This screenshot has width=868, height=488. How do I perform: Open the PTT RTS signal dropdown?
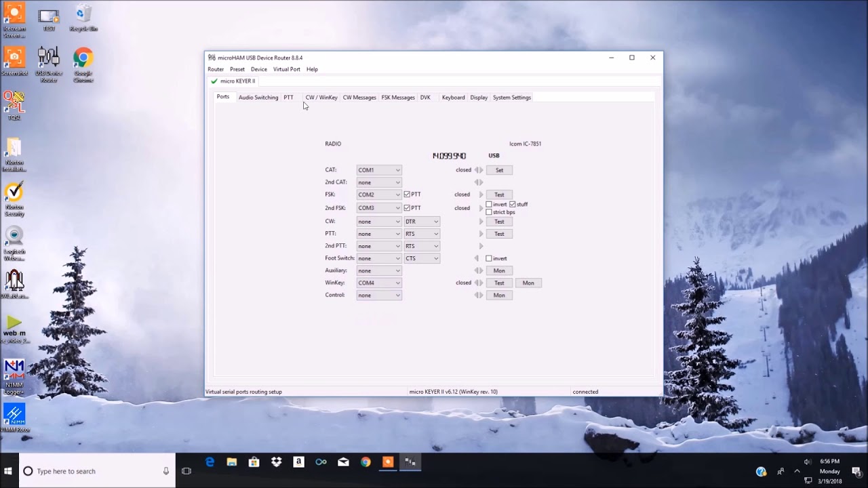click(x=422, y=234)
